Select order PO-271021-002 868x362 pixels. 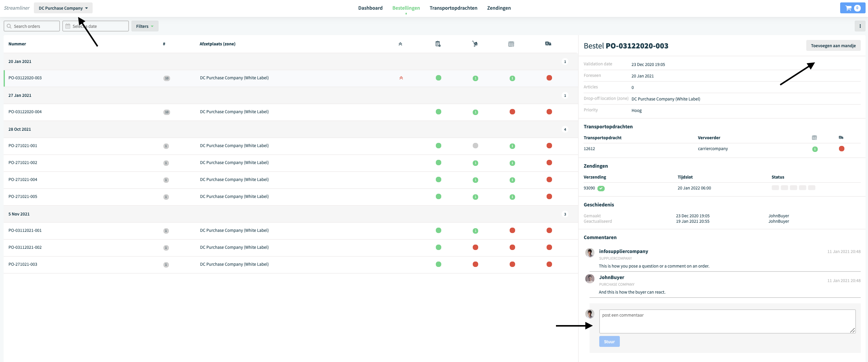291,163
